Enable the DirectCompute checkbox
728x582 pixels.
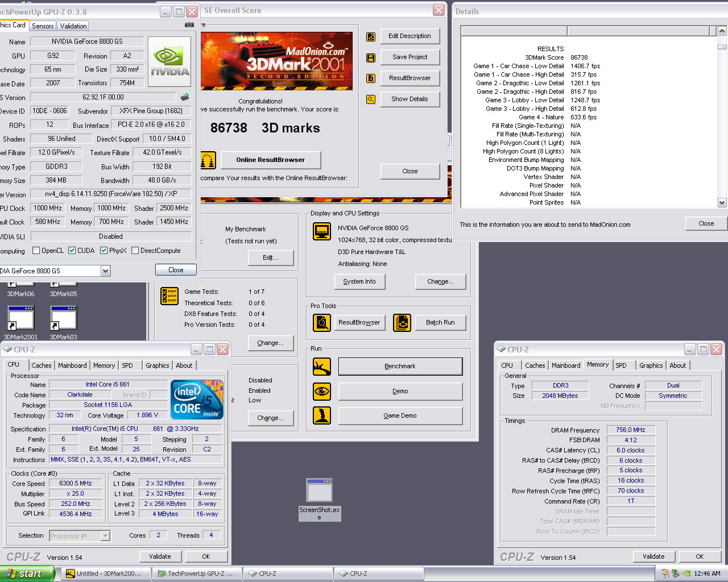[135, 251]
